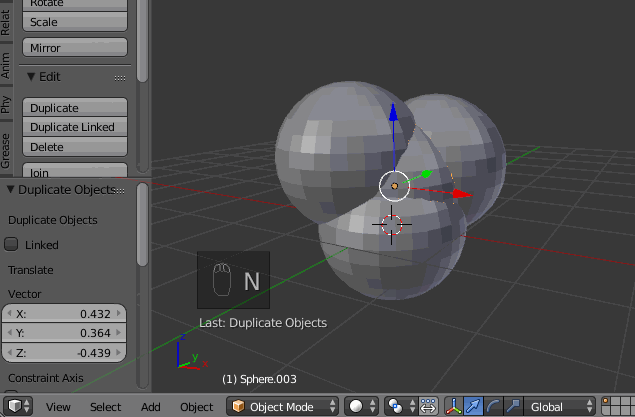Switch to the Relations tab

6,21
